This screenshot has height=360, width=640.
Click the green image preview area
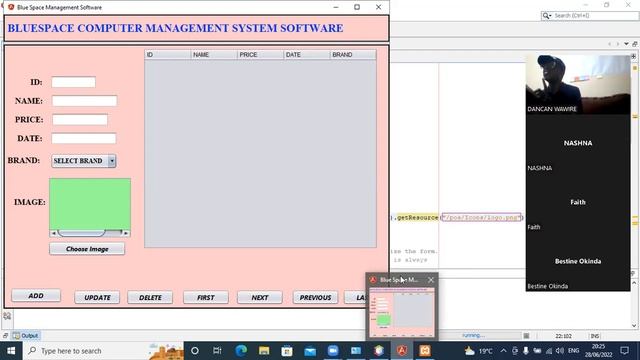click(x=90, y=204)
